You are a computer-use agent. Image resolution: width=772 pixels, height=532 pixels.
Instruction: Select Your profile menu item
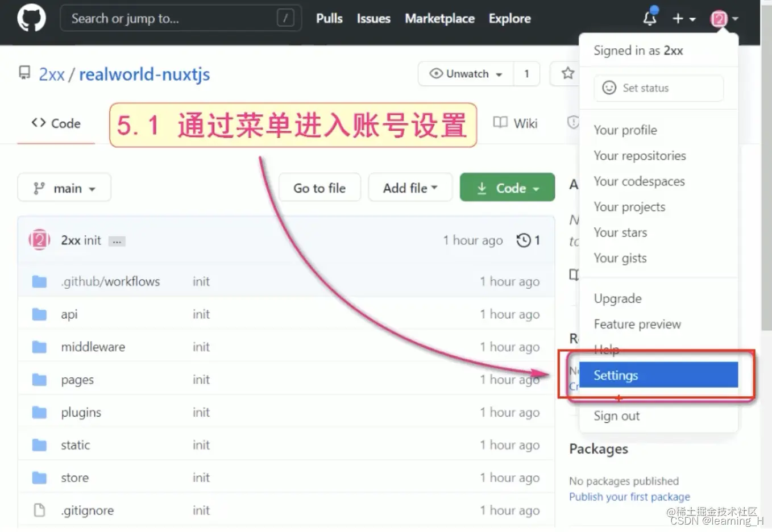625,130
